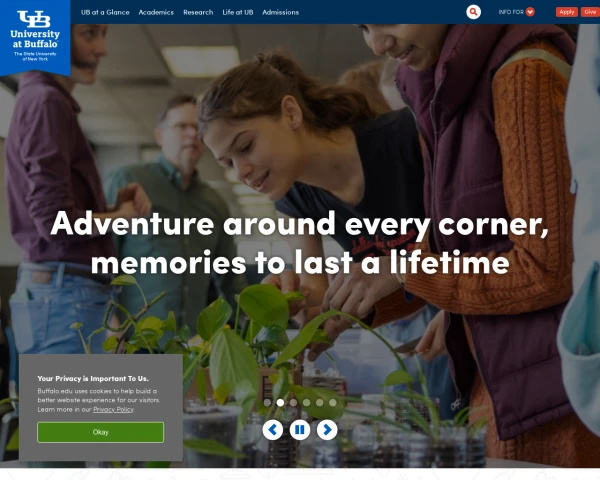Screen dimensions: 600x480
Task: Open the Academics menu
Action: tap(156, 12)
